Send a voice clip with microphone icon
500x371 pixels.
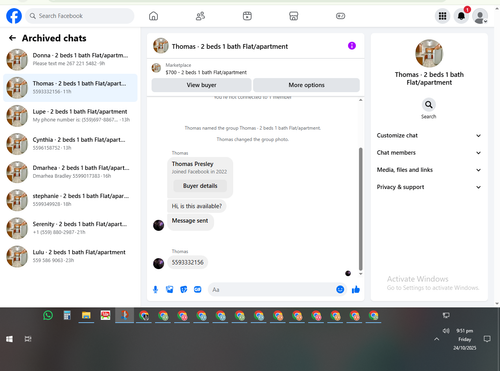click(155, 289)
